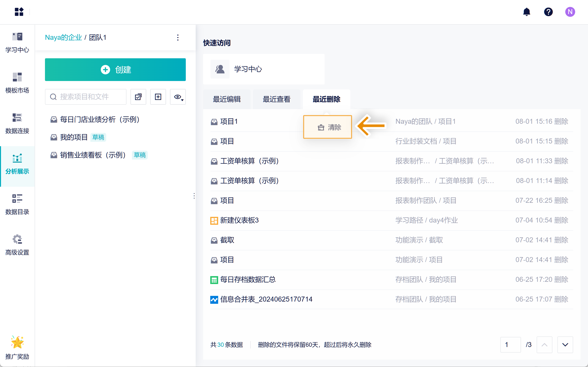The height and width of the screenshot is (367, 588).
Task: Click the 创建 button
Action: [115, 70]
